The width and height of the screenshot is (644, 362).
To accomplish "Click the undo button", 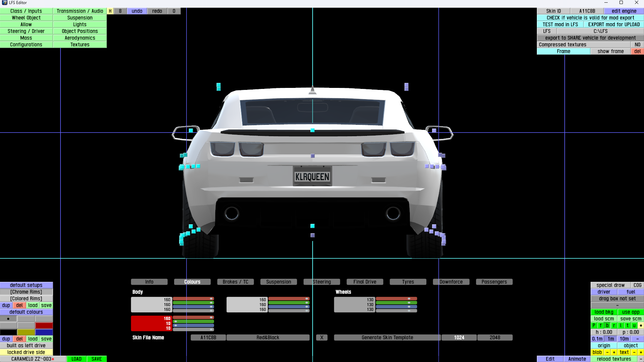I will pyautogui.click(x=137, y=11).
